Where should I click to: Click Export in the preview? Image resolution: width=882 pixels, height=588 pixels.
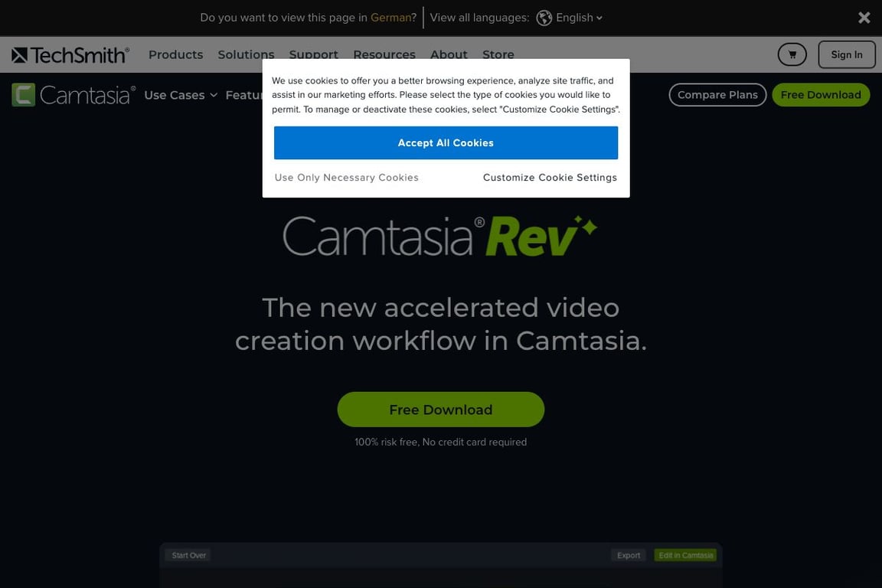tap(629, 555)
